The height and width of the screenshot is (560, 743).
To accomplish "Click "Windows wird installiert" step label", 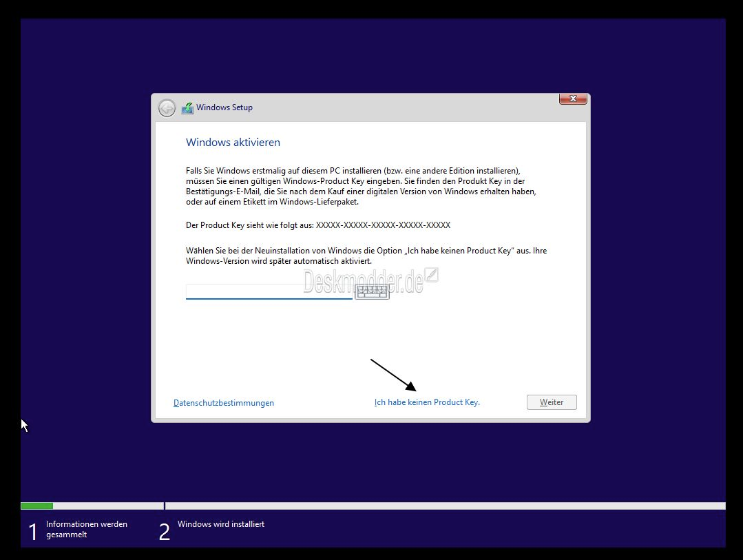I will click(221, 524).
